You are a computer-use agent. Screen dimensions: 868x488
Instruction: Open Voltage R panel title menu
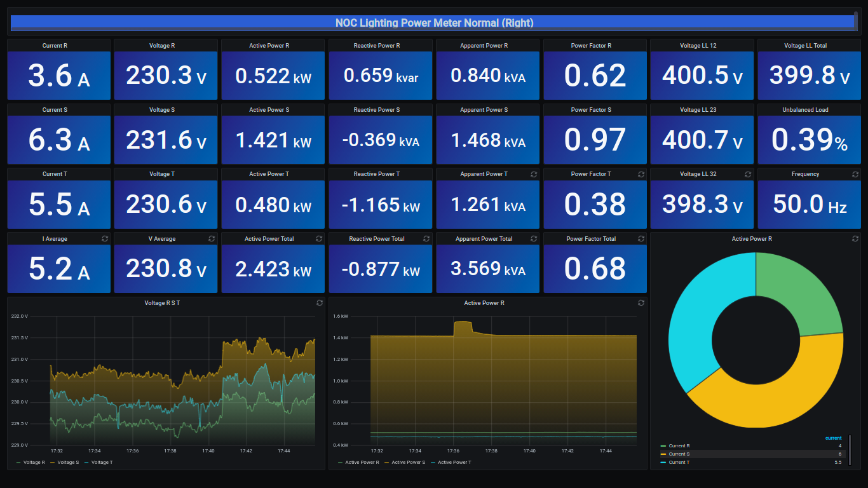point(162,46)
